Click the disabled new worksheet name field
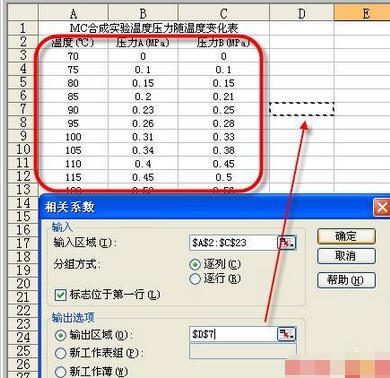 pyautogui.click(x=242, y=352)
